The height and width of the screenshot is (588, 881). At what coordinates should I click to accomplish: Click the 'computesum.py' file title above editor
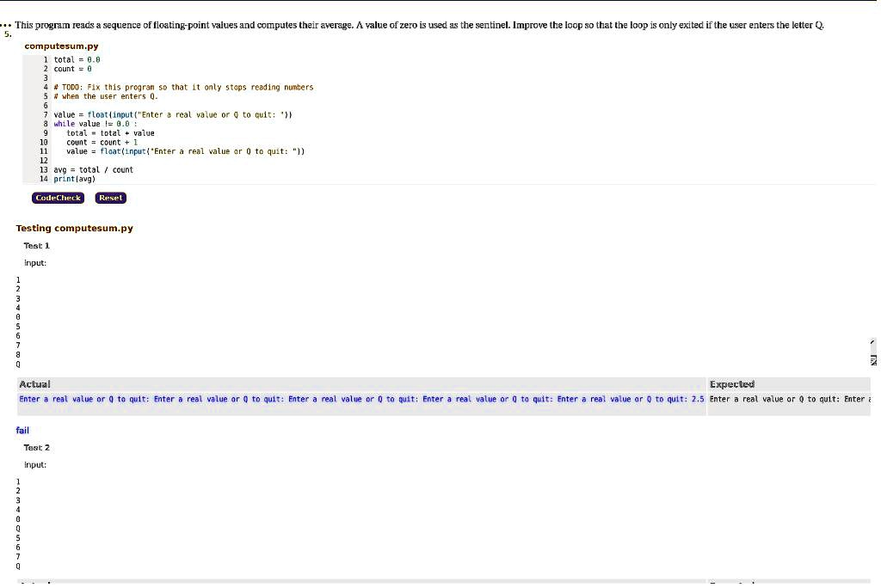pos(61,46)
